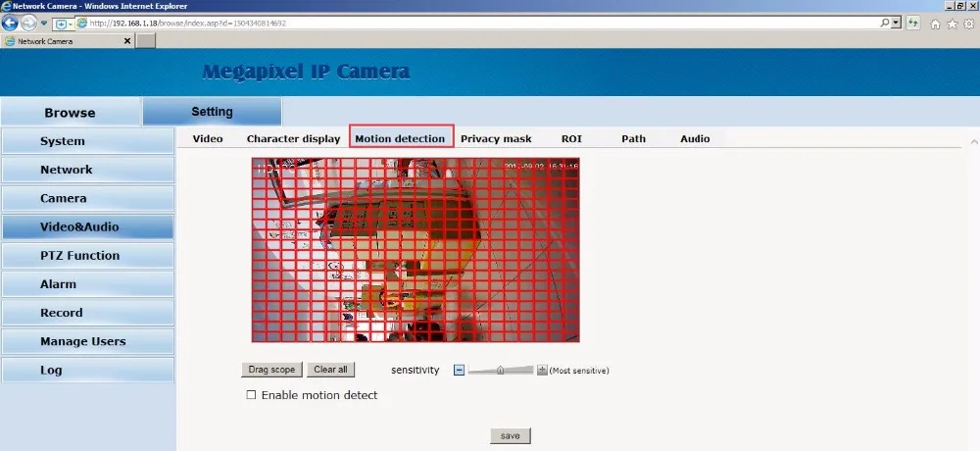Open a new blank browser tab

(x=146, y=41)
